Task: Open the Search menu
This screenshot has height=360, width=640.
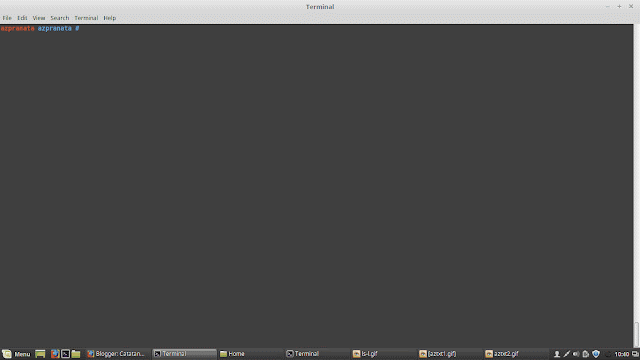Action: coord(60,18)
